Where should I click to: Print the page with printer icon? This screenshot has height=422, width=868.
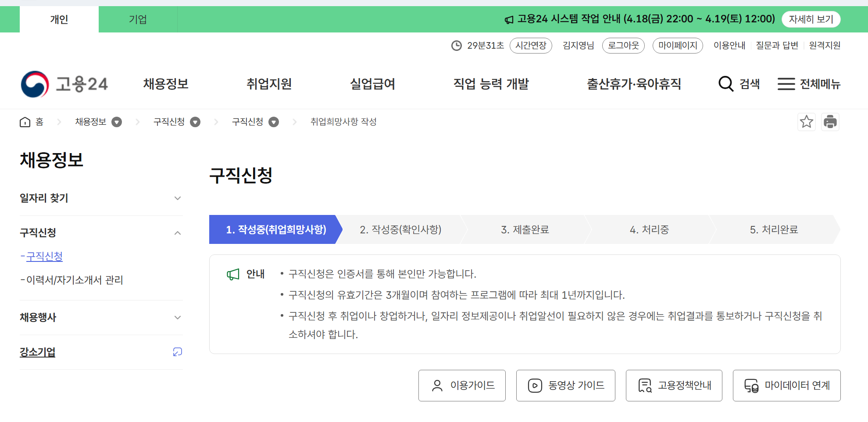click(x=830, y=122)
